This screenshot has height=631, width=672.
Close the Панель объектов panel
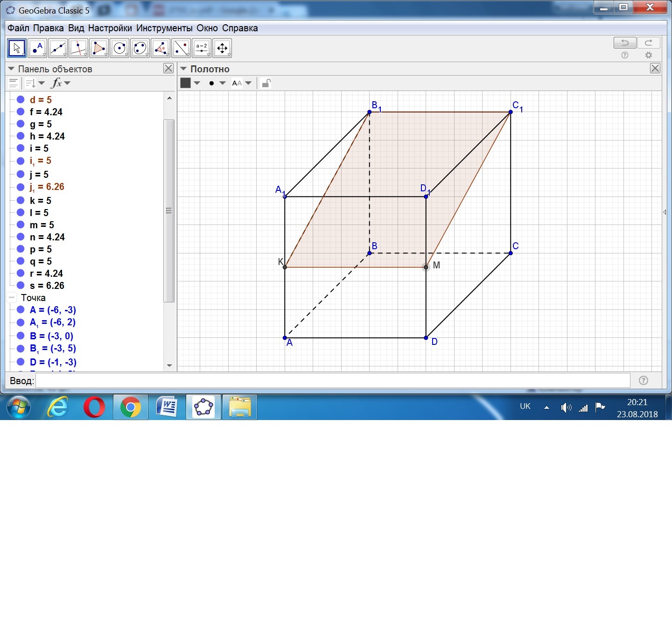[168, 69]
